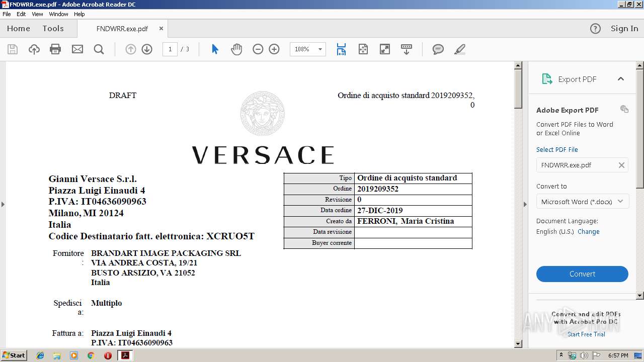Open the read mode download-style icon
644x362 pixels.
click(x=407, y=49)
